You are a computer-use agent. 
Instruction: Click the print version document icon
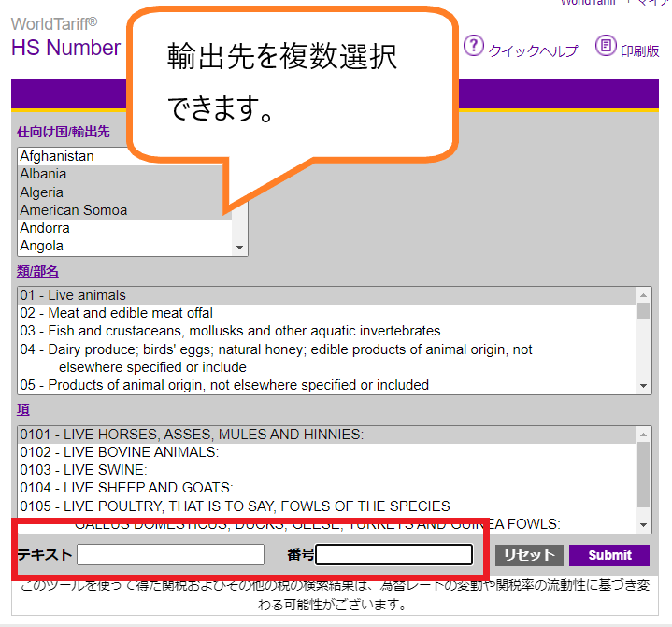[606, 46]
